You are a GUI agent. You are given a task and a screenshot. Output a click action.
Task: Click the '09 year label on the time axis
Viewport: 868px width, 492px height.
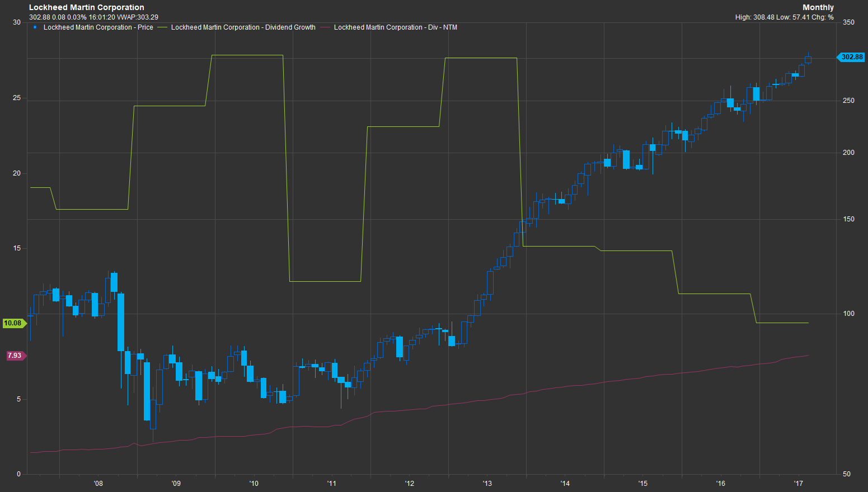176,484
